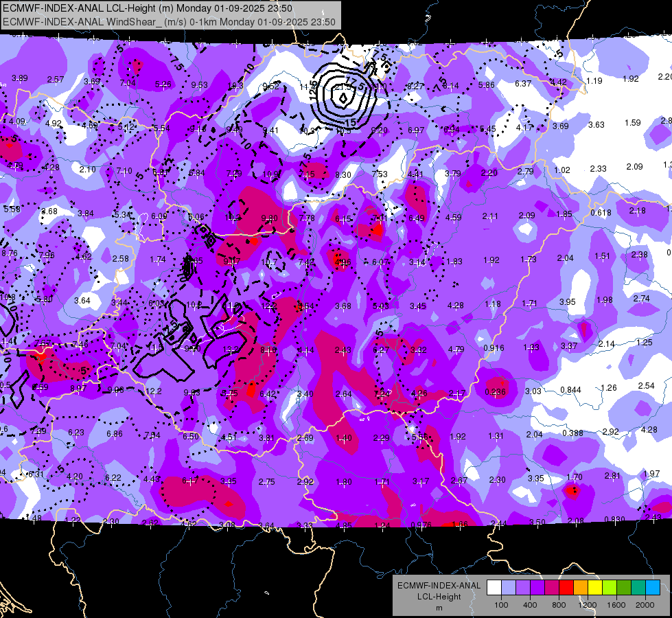Click the wind shear value 7.53
The image size is (672, 618).
(x=380, y=174)
